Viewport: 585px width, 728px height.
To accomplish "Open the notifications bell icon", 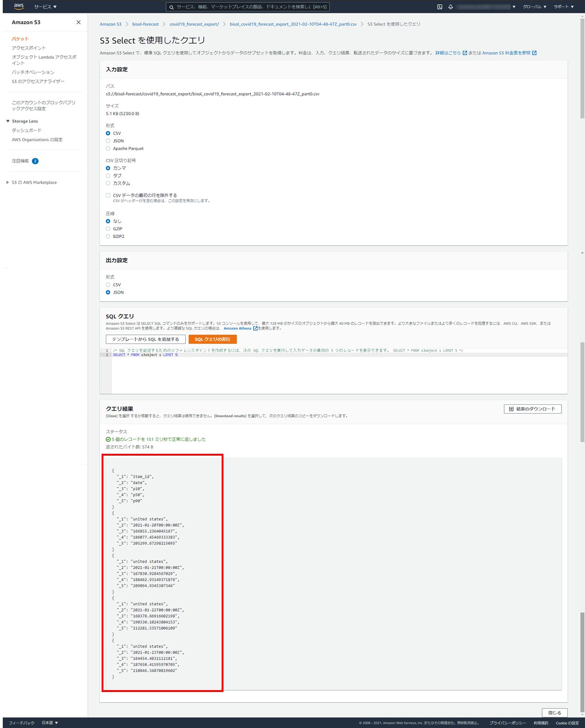I will coord(451,7).
